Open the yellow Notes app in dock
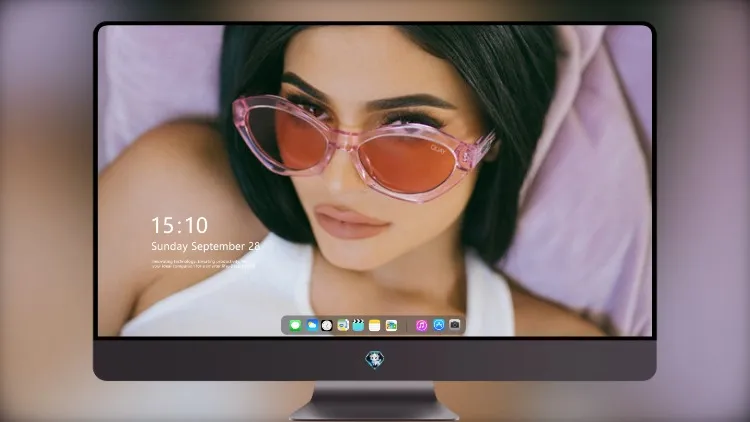Image resolution: width=750 pixels, height=422 pixels. click(x=375, y=326)
